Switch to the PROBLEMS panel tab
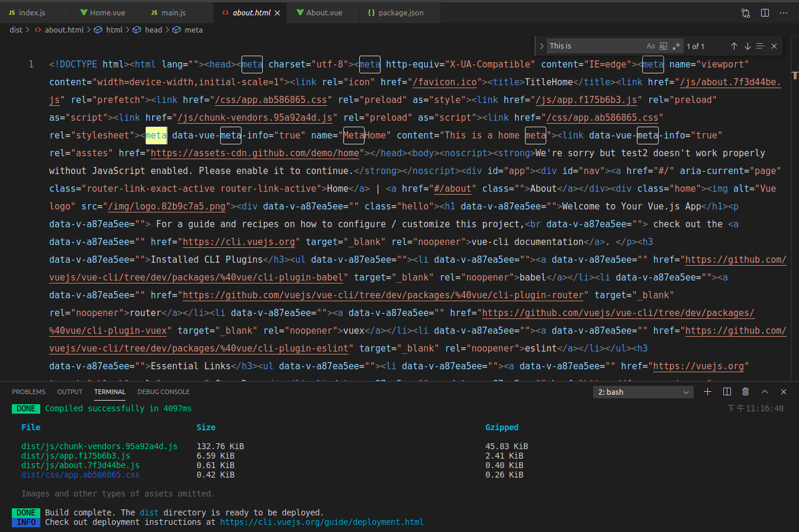Screen dimensions: 799x532 pos(28,392)
